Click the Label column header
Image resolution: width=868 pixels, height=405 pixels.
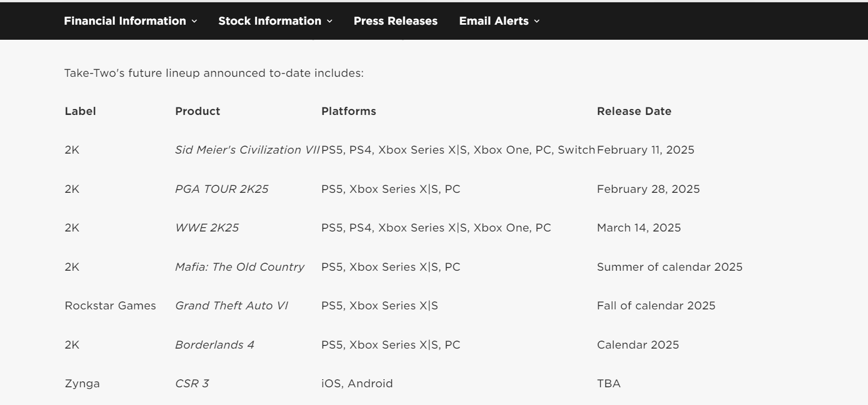tap(81, 111)
